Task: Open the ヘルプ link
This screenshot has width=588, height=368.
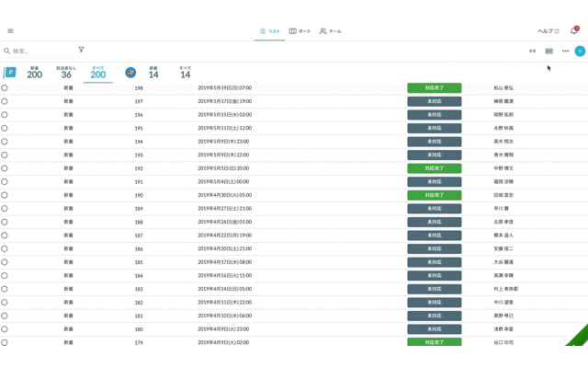Action: tap(548, 30)
